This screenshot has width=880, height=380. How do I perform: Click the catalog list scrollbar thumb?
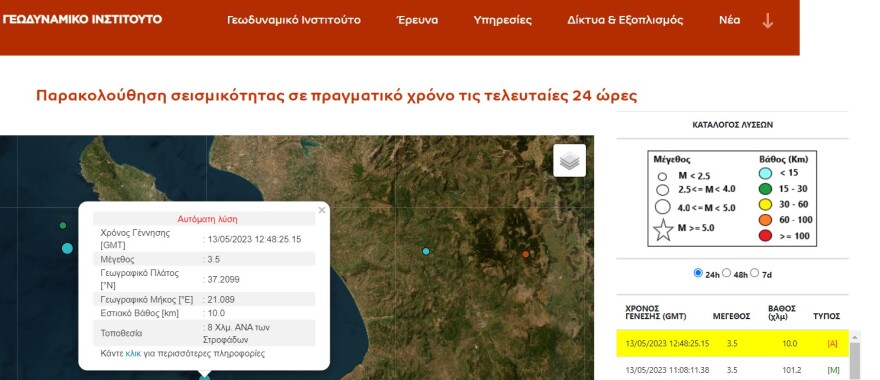coord(855,361)
